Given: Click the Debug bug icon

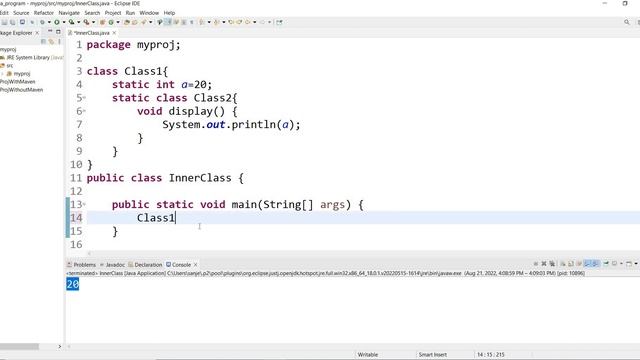Looking at the screenshot, I should 42,22.
